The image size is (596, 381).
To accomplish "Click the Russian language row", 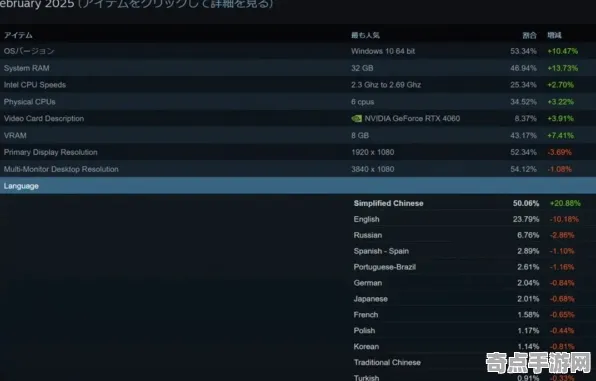I will (467, 235).
